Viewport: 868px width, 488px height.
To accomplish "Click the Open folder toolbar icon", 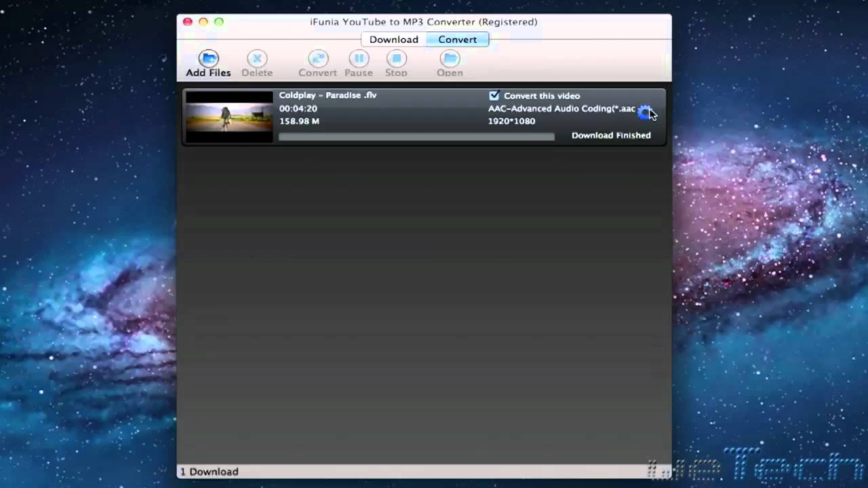I will click(x=450, y=59).
